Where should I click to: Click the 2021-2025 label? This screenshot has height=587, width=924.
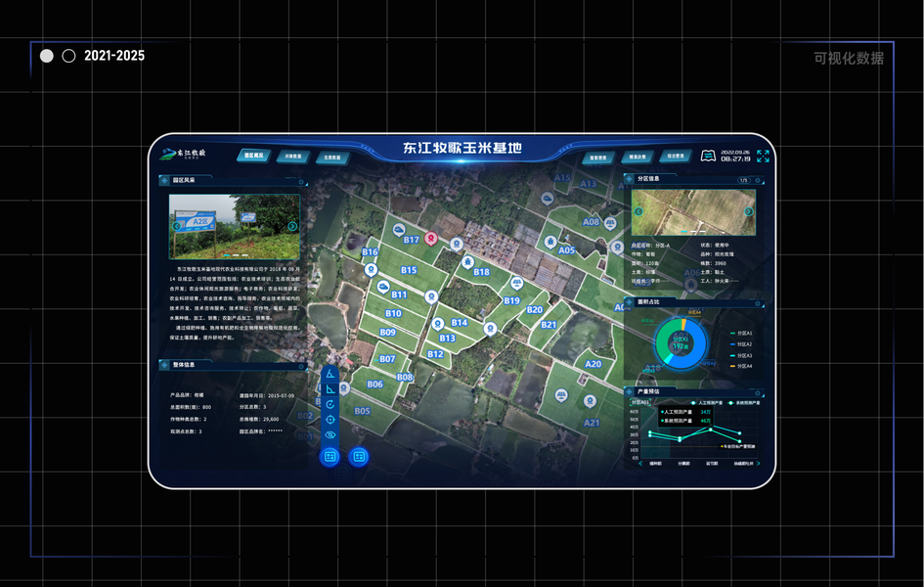tap(114, 56)
